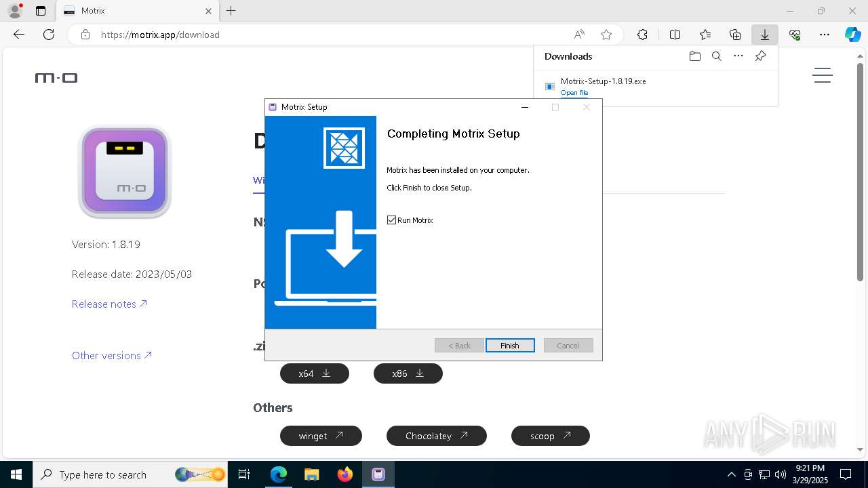Open Edge profile avatar
This screenshot has height=488, width=868.
(x=15, y=11)
